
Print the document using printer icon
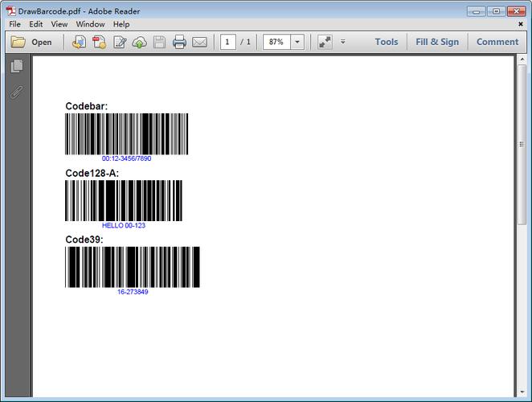pos(179,42)
